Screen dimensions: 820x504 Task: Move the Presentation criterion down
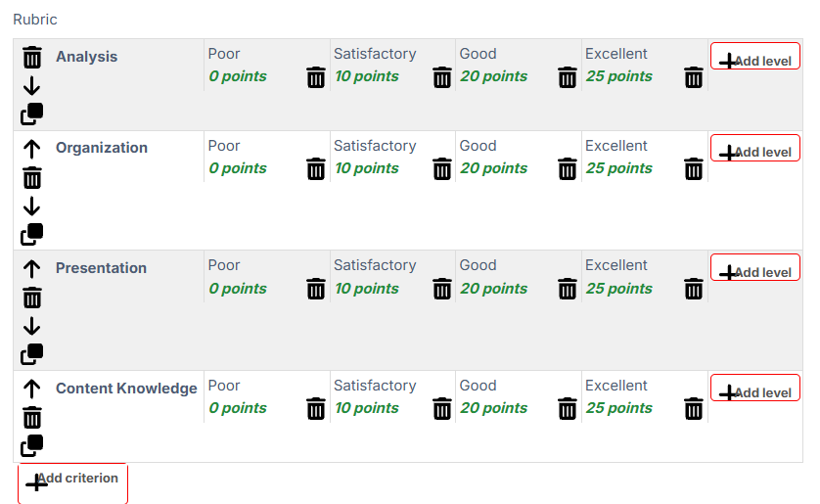32,326
